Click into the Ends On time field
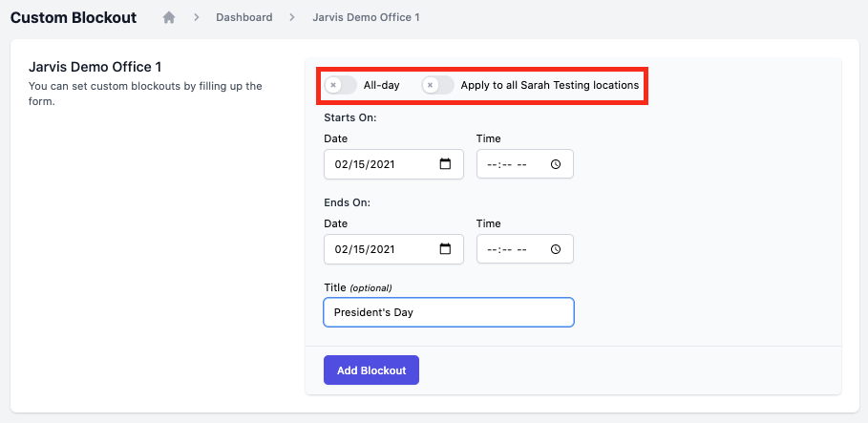The width and height of the screenshot is (868, 423). pos(525,249)
